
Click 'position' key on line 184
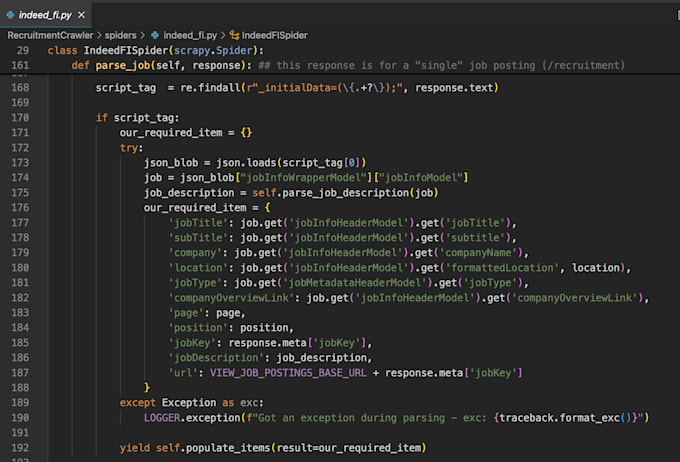point(198,328)
